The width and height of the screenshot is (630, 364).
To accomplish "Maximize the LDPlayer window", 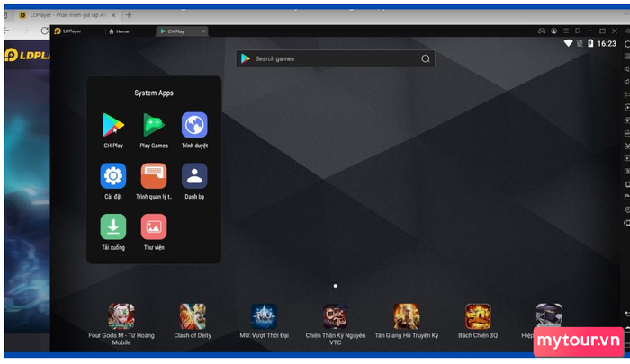I will pyautogui.click(x=602, y=31).
